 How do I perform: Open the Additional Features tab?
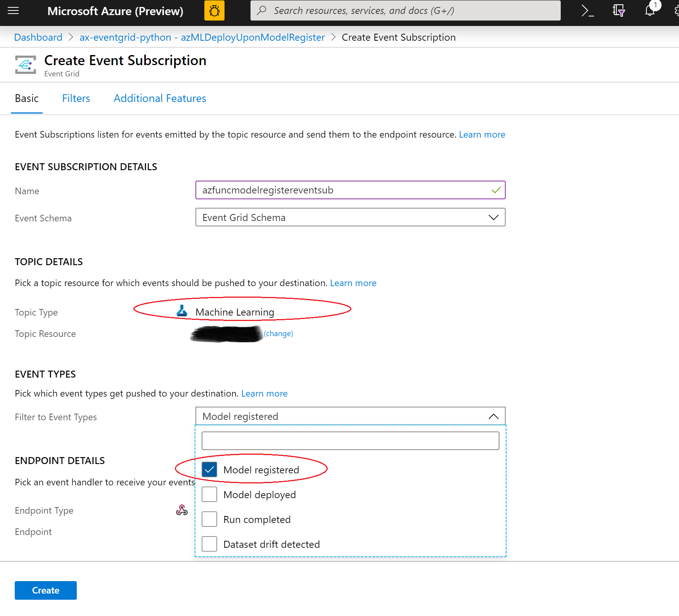pyautogui.click(x=160, y=98)
